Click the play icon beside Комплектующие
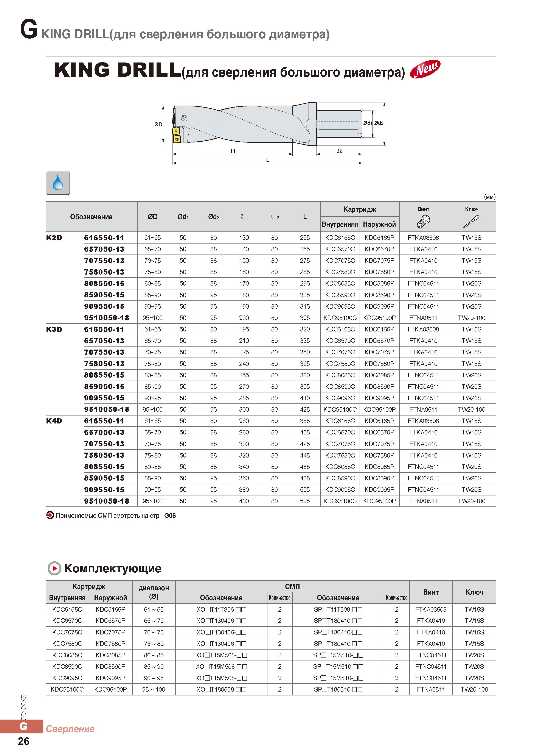The image size is (534, 756). [54, 569]
